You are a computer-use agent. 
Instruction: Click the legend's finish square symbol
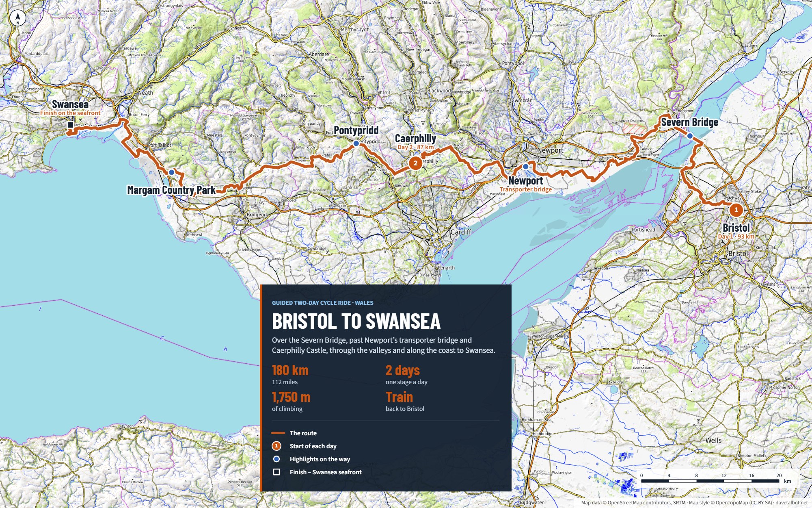click(x=276, y=472)
